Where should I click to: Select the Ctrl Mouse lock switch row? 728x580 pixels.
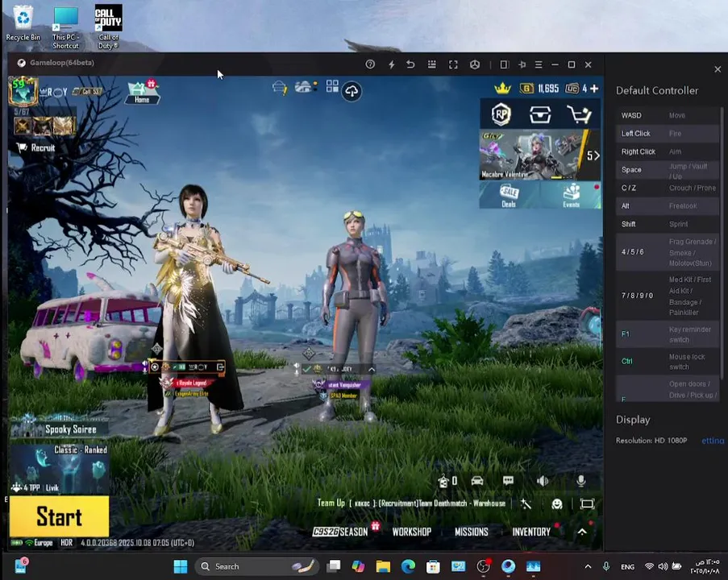click(x=668, y=362)
